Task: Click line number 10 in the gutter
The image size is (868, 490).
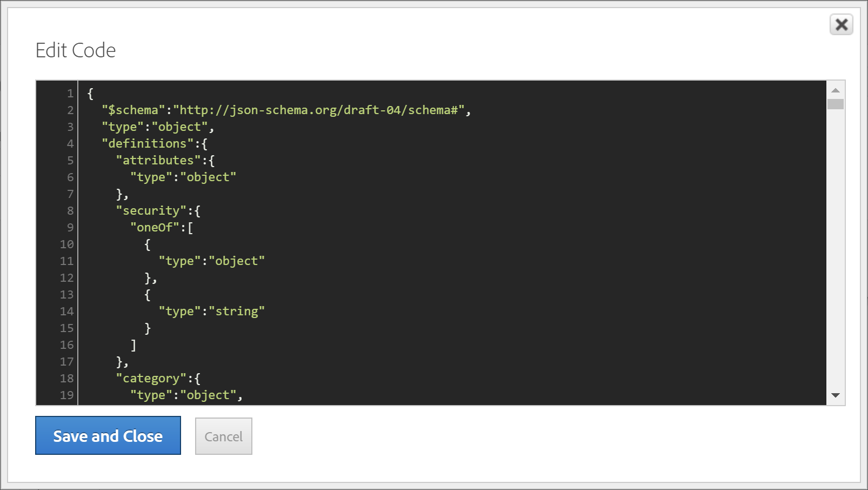Action: pos(66,244)
